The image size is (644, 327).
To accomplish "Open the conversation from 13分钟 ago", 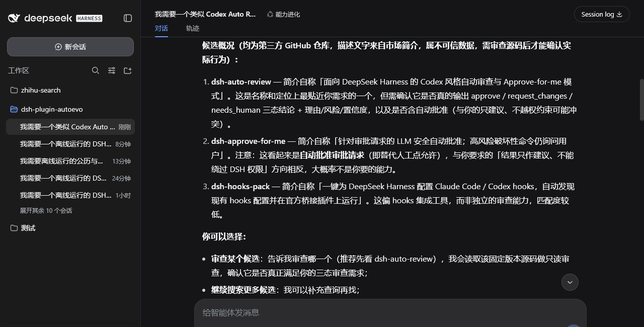I will 70,161.
